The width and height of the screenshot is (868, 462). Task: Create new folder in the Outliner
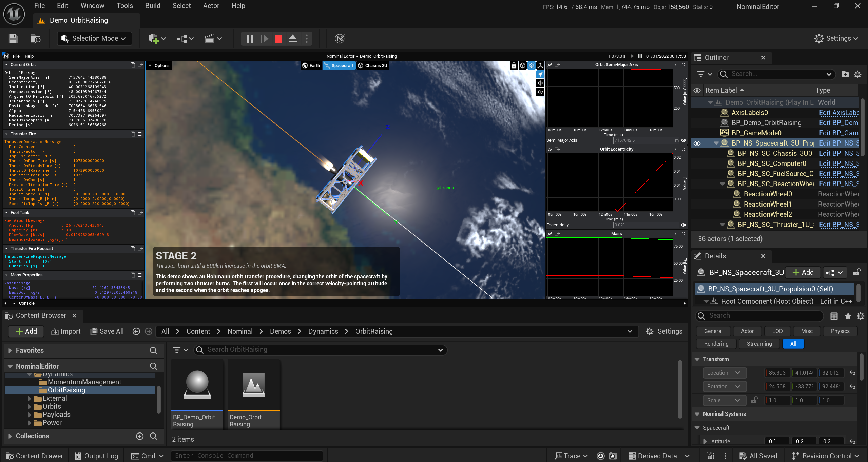(845, 74)
